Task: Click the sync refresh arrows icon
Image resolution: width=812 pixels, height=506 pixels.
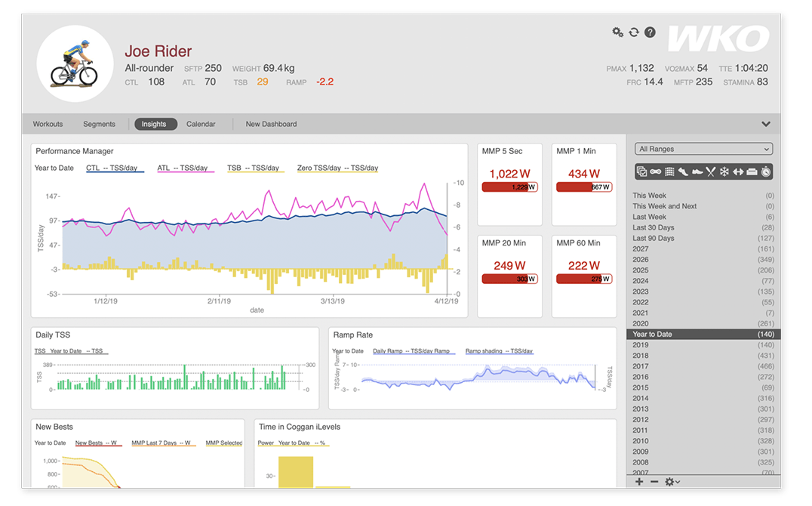Action: 634,32
